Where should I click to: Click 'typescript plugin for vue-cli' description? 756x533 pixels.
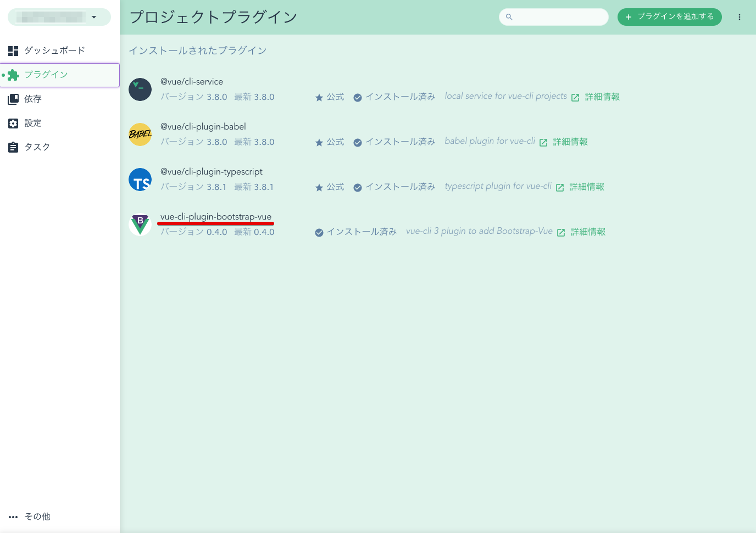pyautogui.click(x=498, y=186)
